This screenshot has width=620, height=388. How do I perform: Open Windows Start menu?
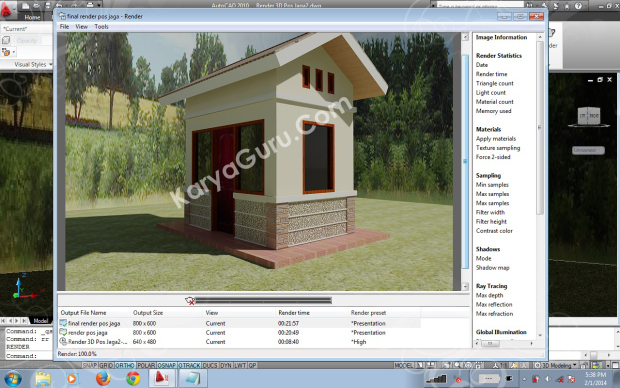pyautogui.click(x=13, y=379)
